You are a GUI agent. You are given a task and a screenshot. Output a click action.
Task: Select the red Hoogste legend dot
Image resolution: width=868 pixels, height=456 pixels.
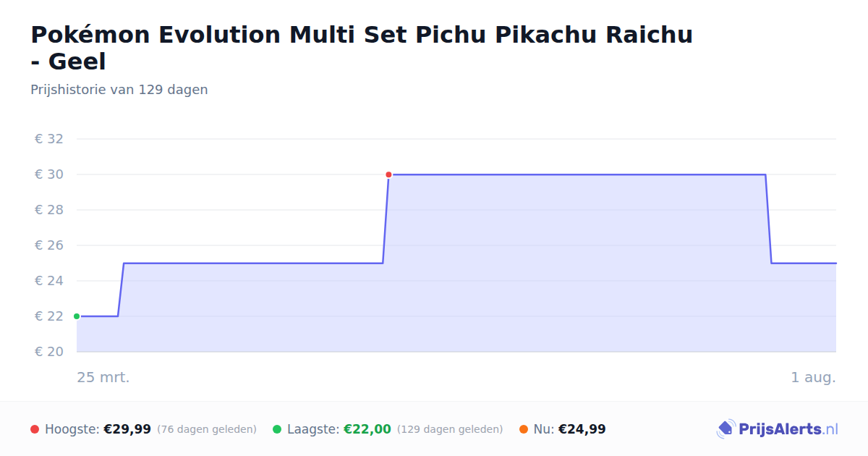click(x=35, y=429)
